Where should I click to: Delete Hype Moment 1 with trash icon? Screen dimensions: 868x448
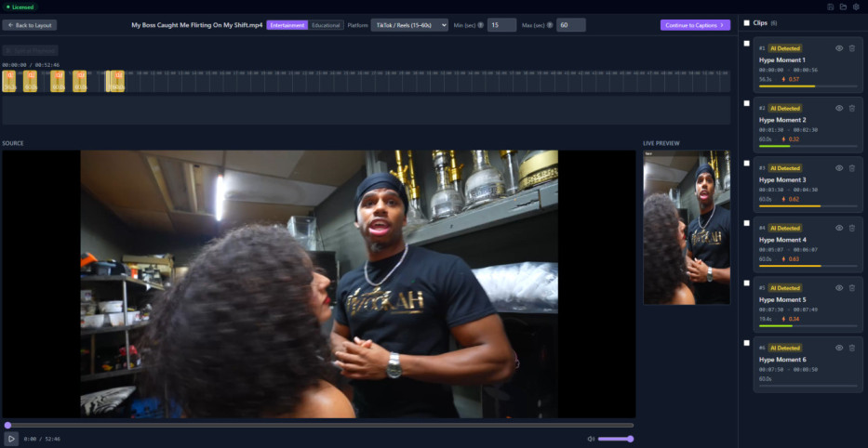852,48
